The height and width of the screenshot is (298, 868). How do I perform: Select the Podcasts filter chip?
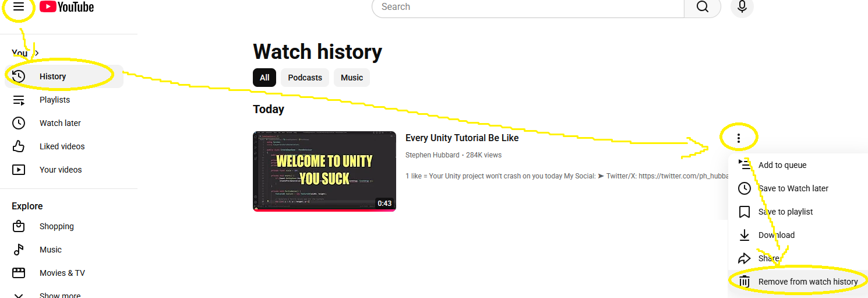coord(305,78)
